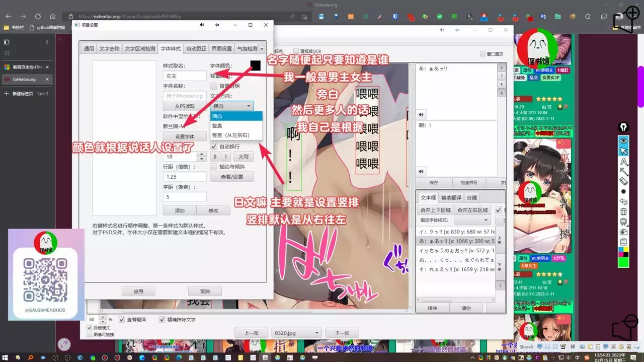
Task: Open the '自动更正' settings tab
Action: pos(196,49)
